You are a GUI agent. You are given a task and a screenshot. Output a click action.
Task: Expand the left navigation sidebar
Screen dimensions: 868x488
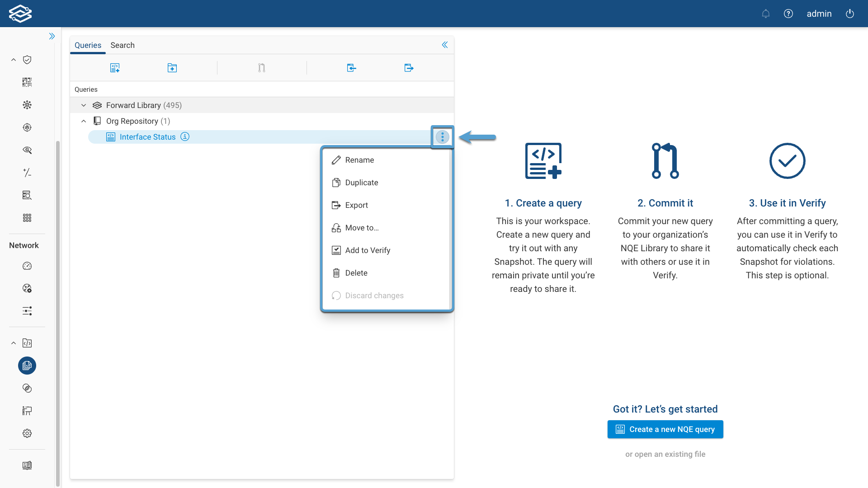[52, 36]
